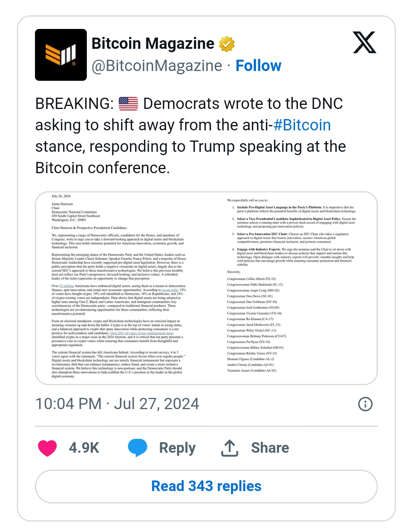The height and width of the screenshot is (532, 406).
Task: Click the share upload arrow icon
Action: [230, 448]
